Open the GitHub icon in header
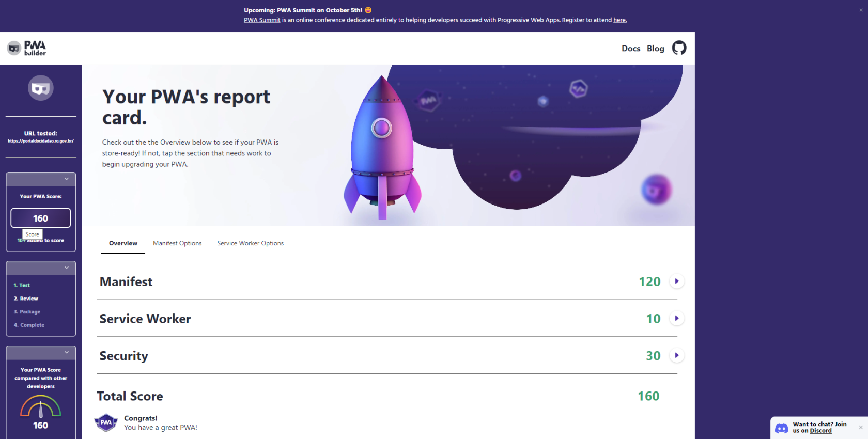 [x=679, y=48]
